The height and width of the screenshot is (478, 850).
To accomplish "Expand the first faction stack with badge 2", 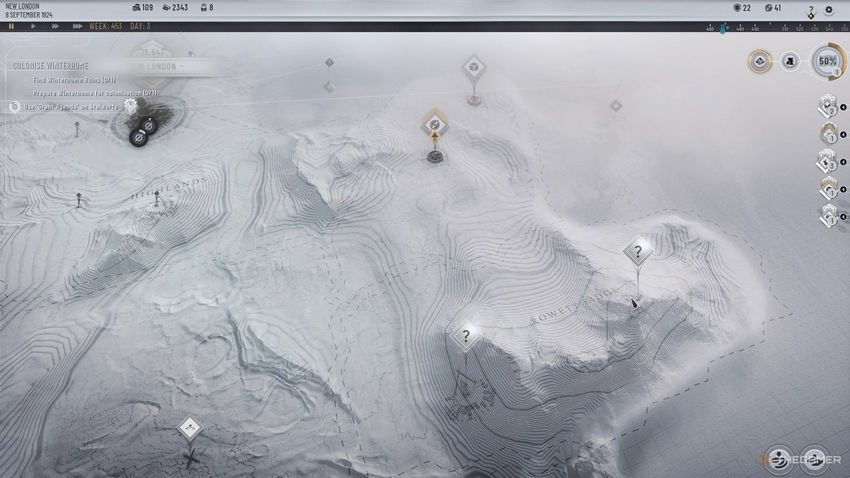I will click(x=828, y=106).
